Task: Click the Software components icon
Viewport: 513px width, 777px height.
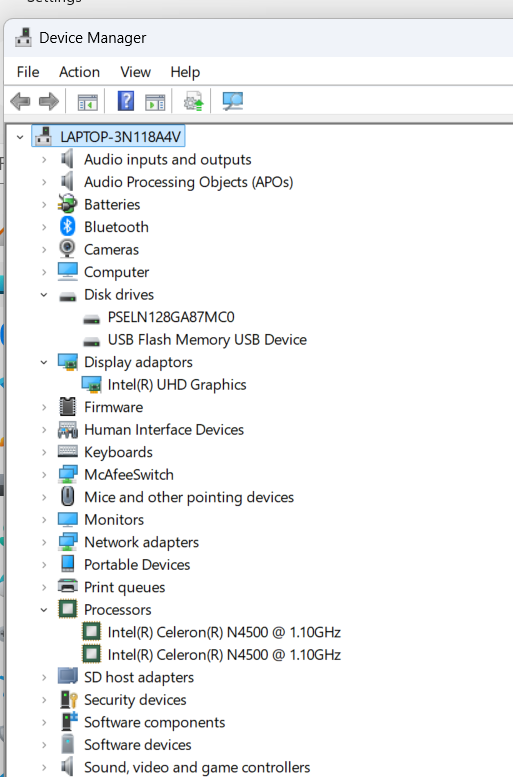Action: point(69,722)
